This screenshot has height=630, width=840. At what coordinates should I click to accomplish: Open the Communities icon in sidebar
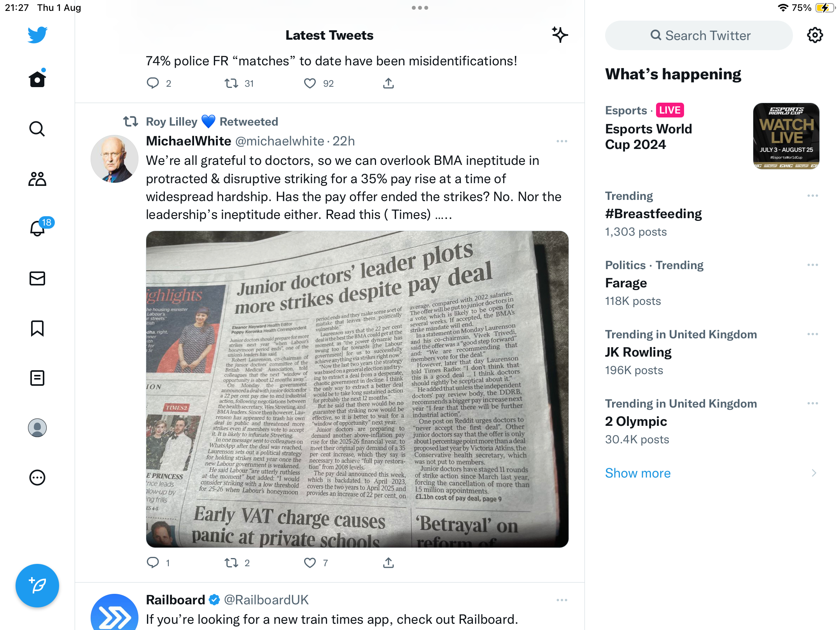[x=37, y=179]
